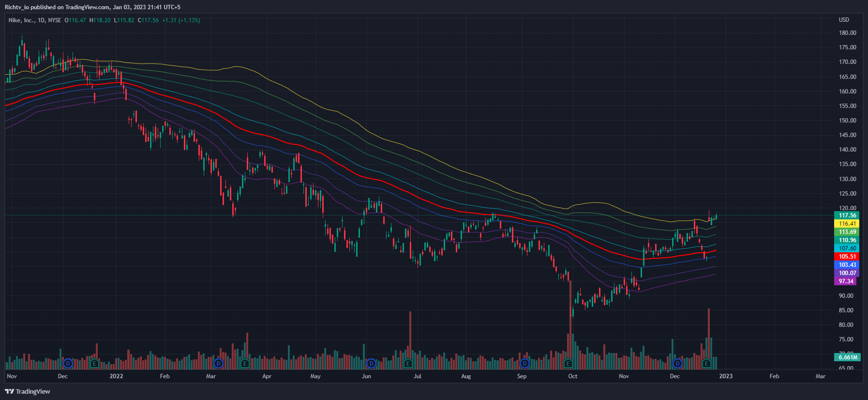Click the 6.661M volume label
This screenshot has width=868, height=400.
[x=847, y=357]
